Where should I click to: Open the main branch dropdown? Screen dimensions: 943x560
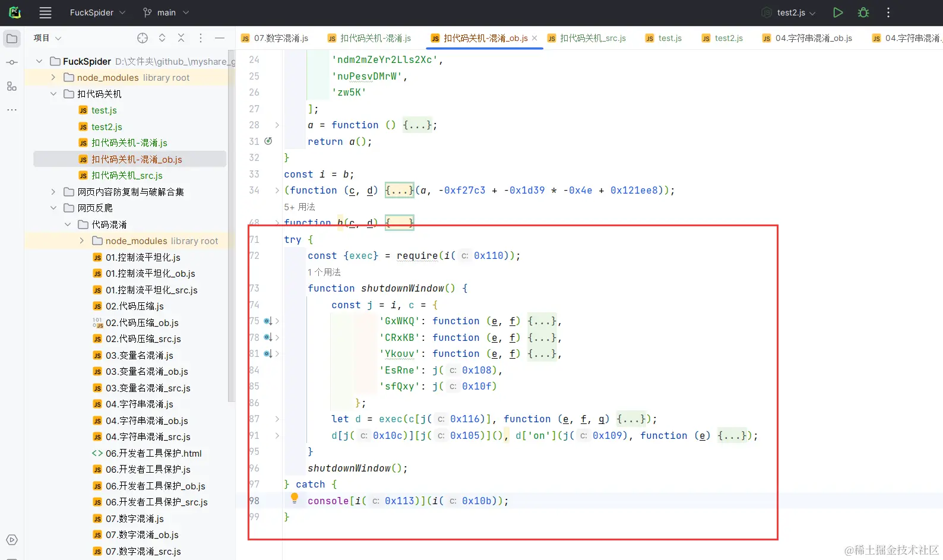click(166, 12)
